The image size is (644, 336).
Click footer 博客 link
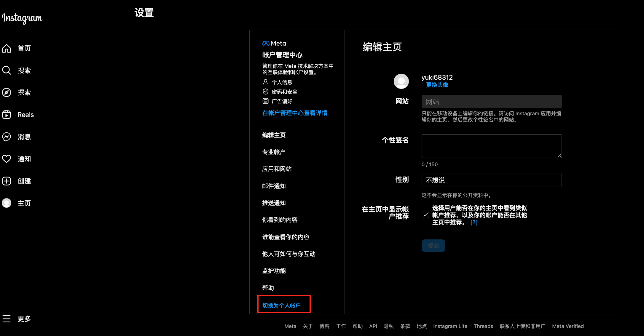pos(324,326)
